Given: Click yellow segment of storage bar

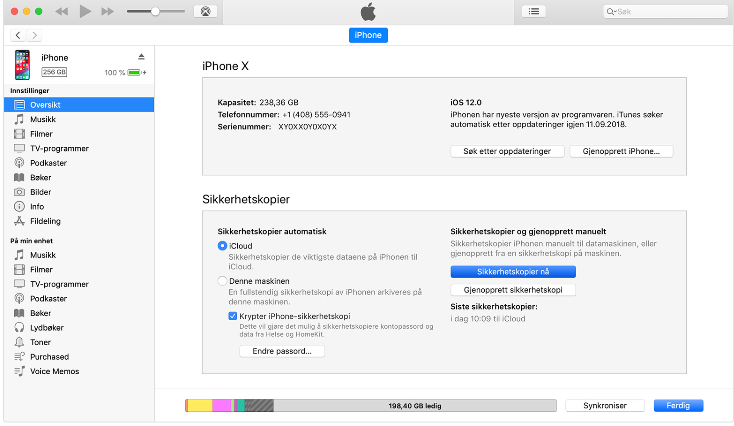Looking at the screenshot, I should [200, 405].
